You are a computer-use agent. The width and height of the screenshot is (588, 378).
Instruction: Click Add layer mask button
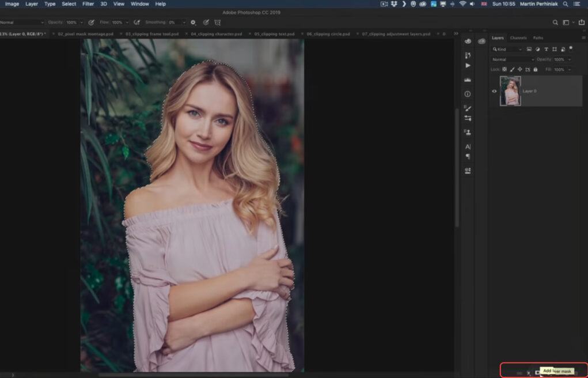coord(537,373)
